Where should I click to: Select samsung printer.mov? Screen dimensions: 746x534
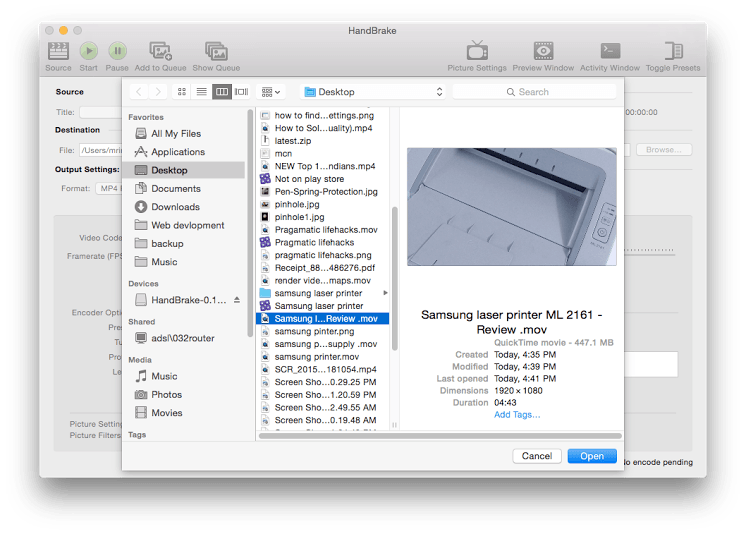(323, 357)
